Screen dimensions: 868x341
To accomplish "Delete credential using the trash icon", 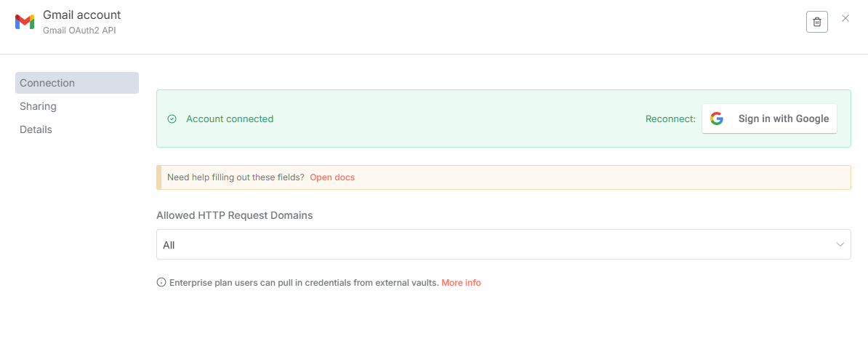I will click(817, 22).
